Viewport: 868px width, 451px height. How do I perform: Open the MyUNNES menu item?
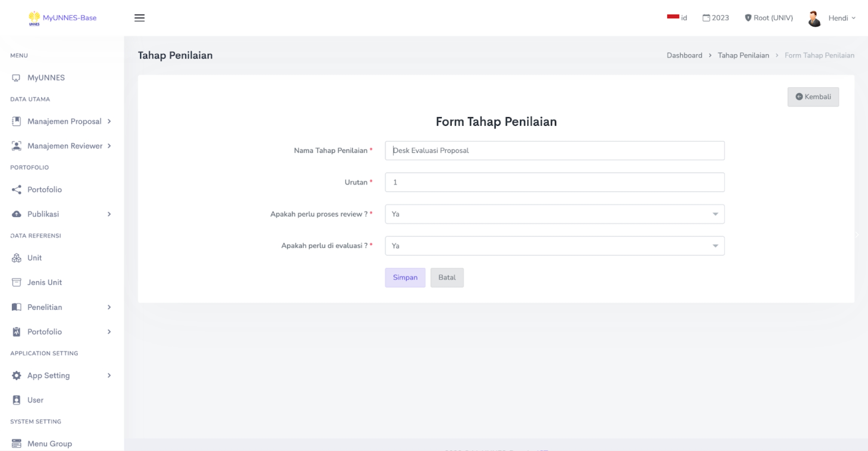(x=46, y=78)
